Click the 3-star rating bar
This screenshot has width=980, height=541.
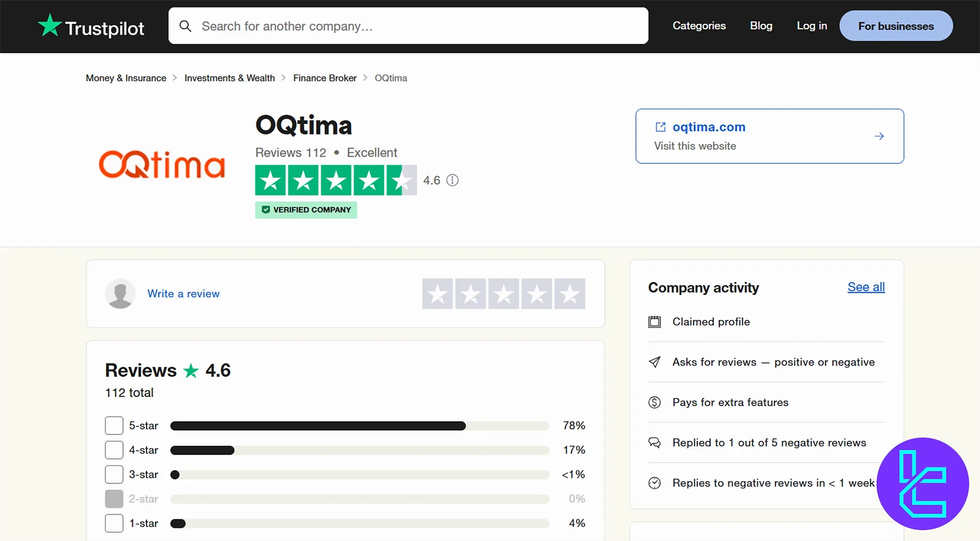point(360,475)
